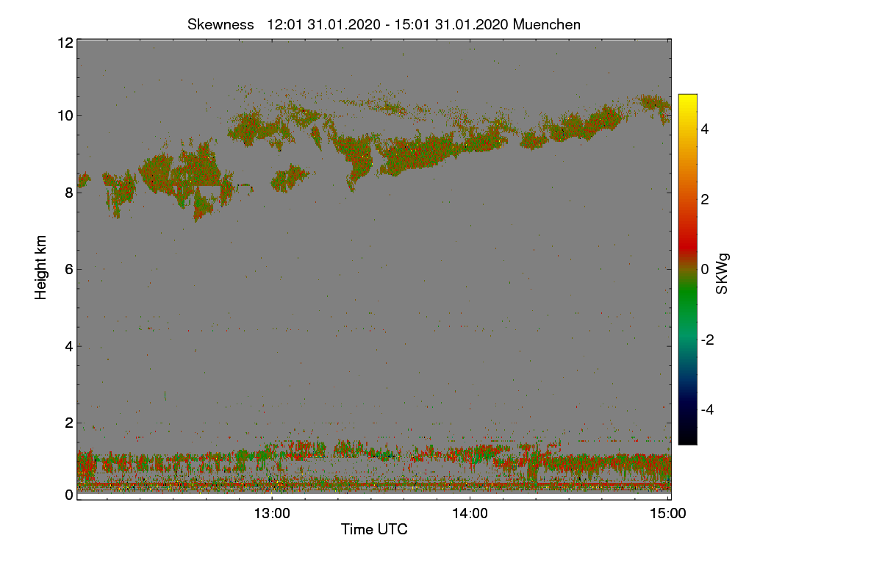Click the height tick label 6

(x=68, y=269)
